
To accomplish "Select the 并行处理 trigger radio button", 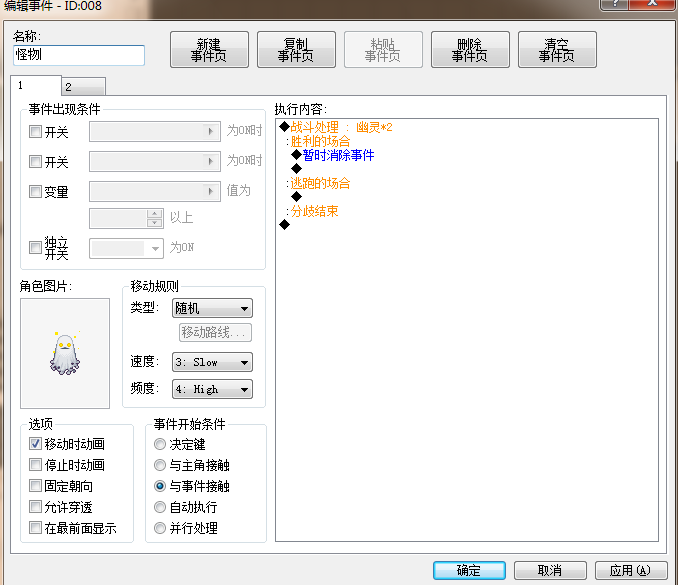I will tap(160, 528).
